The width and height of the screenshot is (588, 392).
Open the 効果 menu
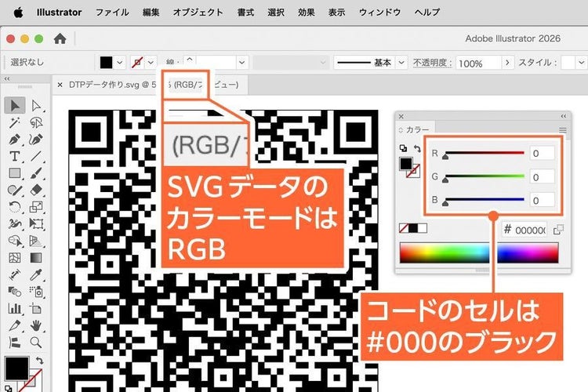pos(307,12)
